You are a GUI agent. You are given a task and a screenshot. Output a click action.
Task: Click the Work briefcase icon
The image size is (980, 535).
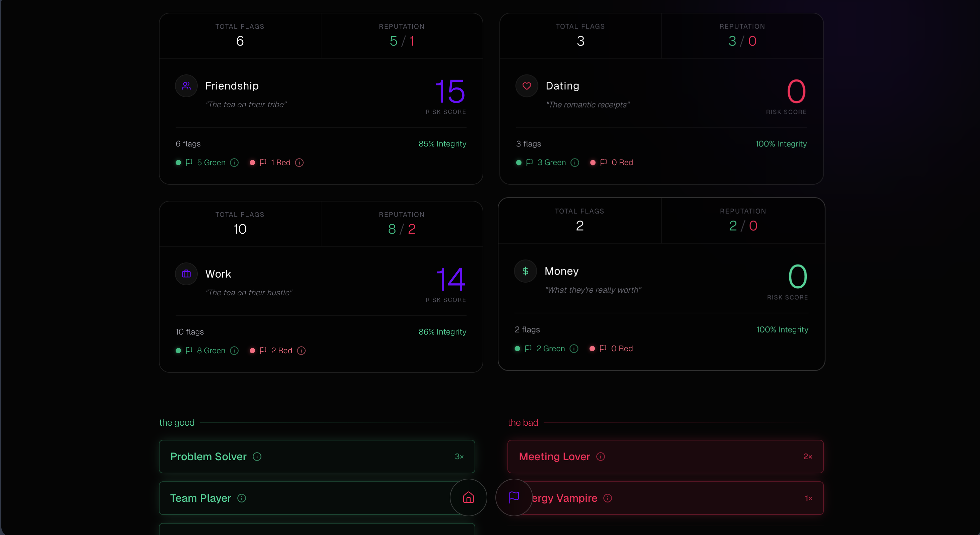point(186,274)
